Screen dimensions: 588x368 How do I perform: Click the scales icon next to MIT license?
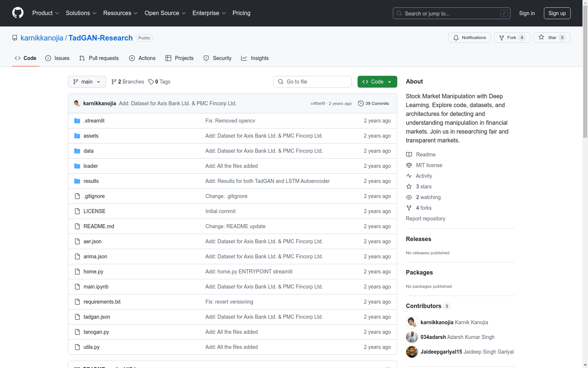409,165
